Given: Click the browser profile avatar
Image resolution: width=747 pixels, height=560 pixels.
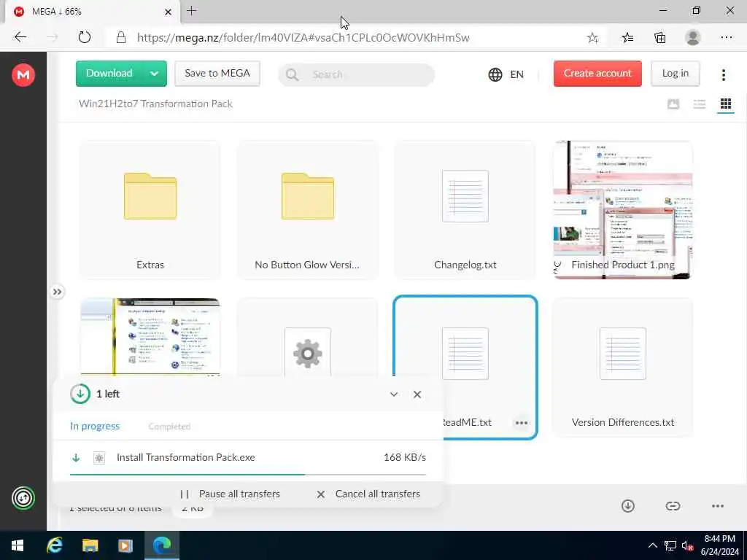Looking at the screenshot, I should point(693,37).
